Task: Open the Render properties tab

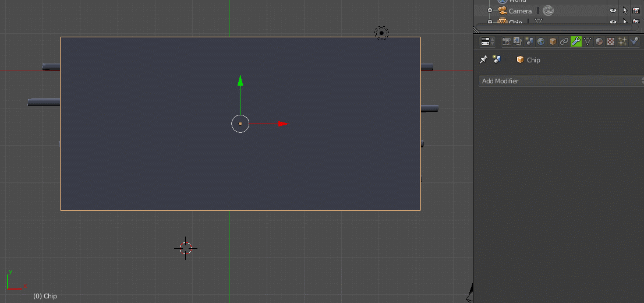Action: point(507,41)
